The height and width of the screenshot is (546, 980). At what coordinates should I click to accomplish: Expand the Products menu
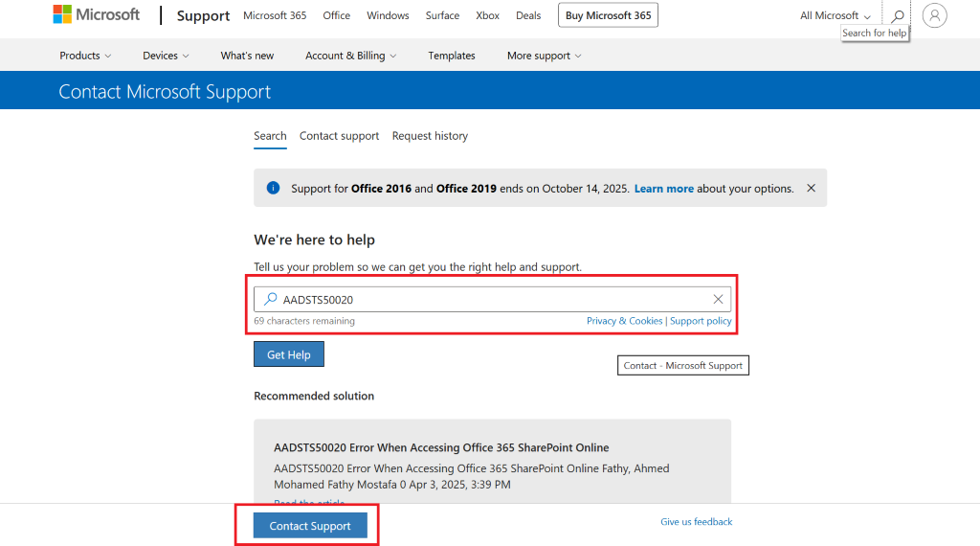85,56
